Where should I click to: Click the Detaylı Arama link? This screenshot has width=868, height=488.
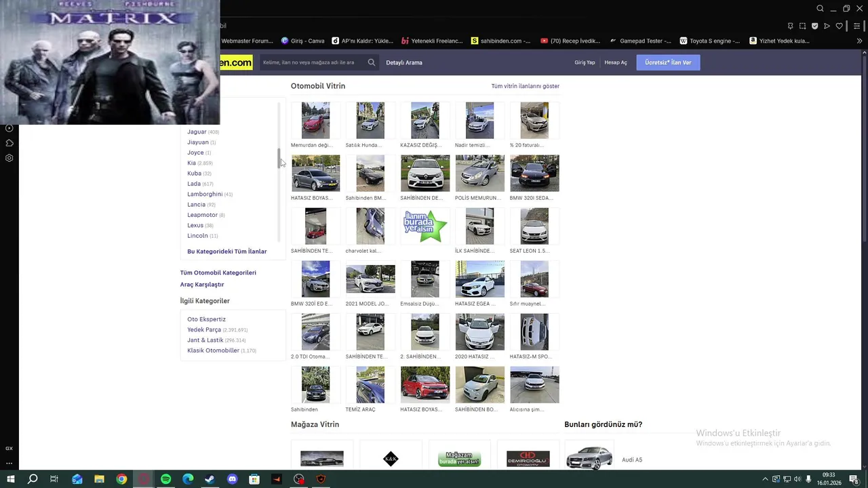[x=404, y=62]
